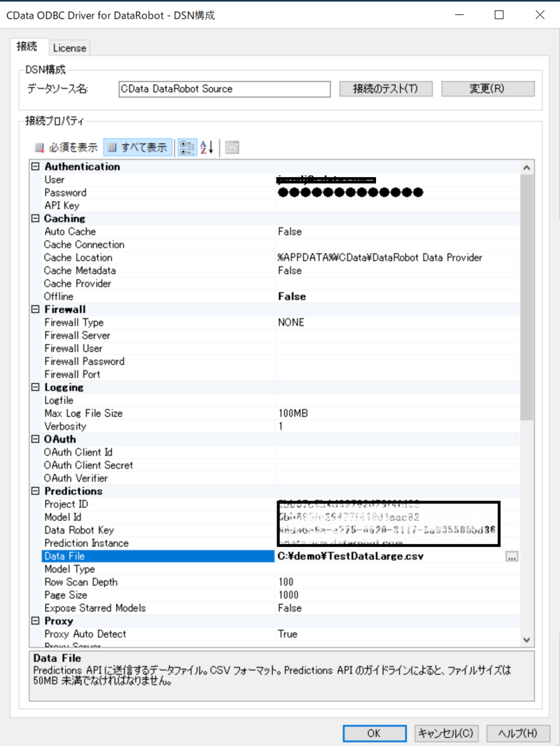560x746 pixels.
Task: Click the scrollbar up arrow icon
Action: point(526,166)
